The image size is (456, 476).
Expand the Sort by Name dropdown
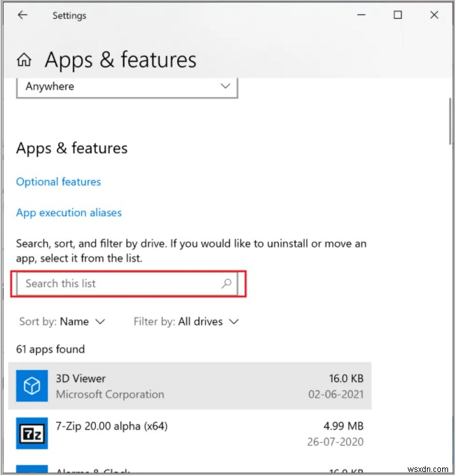[82, 322]
